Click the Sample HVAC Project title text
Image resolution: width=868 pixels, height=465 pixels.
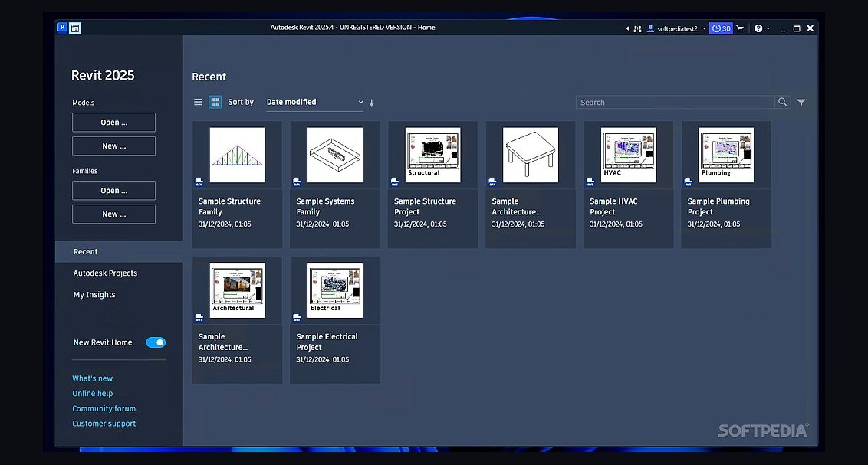click(x=613, y=207)
